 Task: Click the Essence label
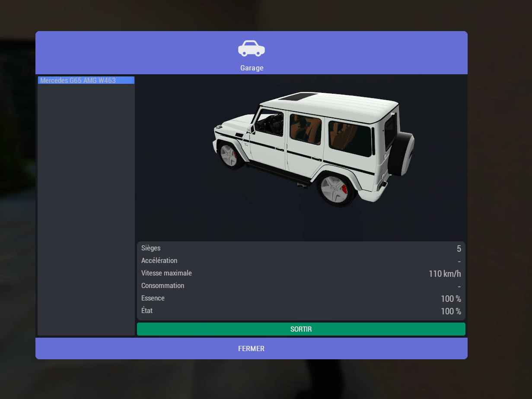(153, 298)
